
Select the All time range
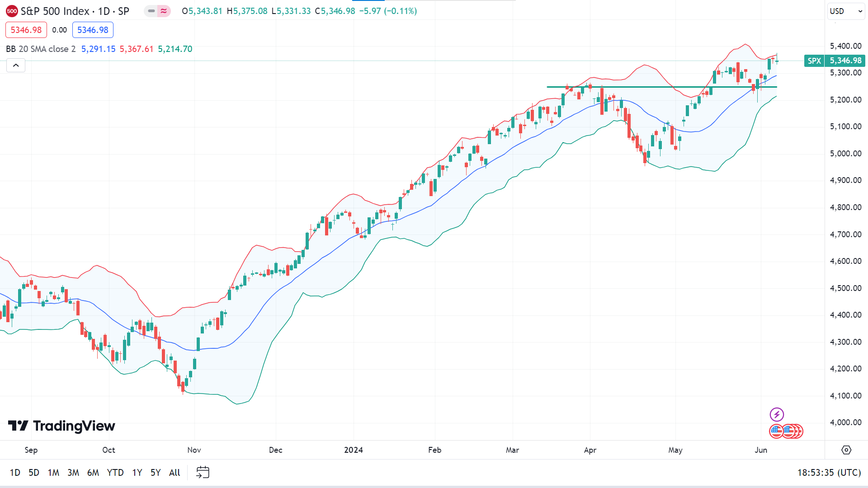point(175,473)
